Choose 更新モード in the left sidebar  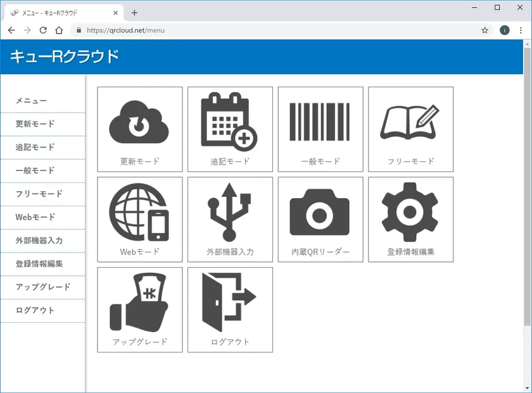pos(35,124)
